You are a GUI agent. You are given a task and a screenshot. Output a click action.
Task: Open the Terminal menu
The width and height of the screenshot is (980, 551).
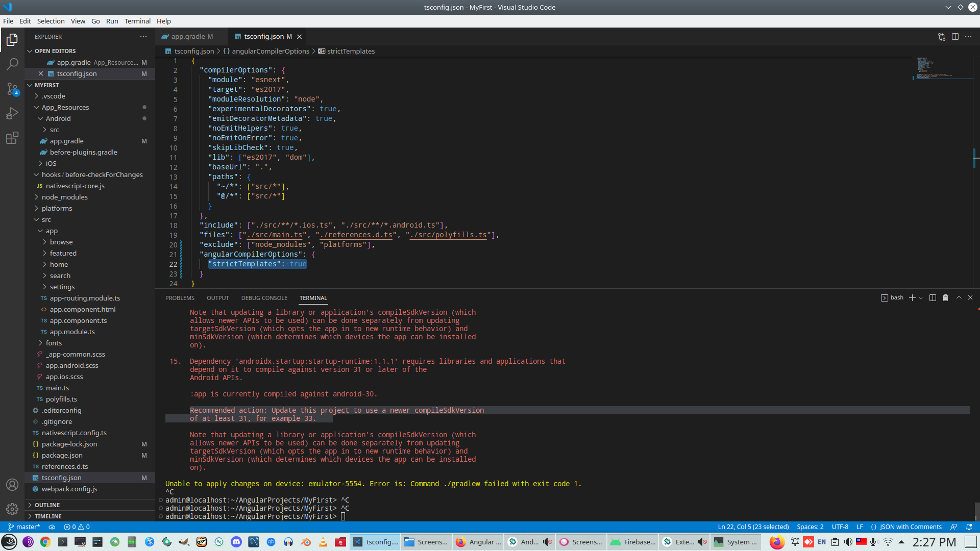click(x=137, y=21)
